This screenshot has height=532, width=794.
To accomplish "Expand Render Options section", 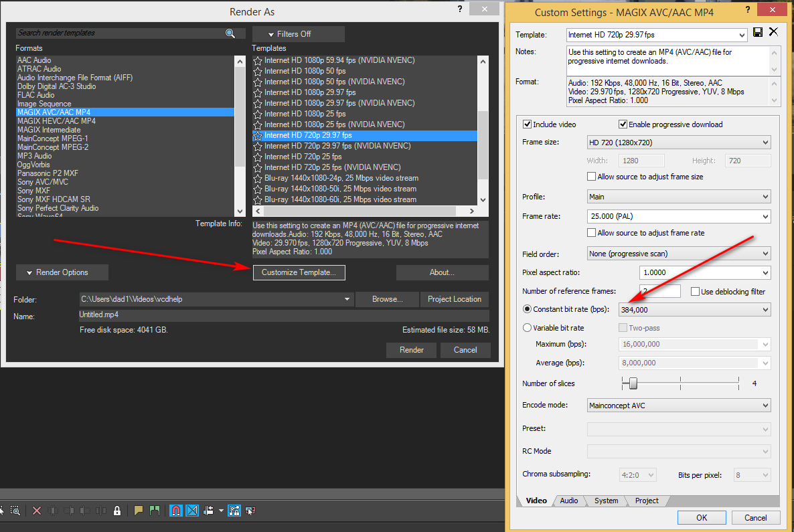I will [x=62, y=272].
